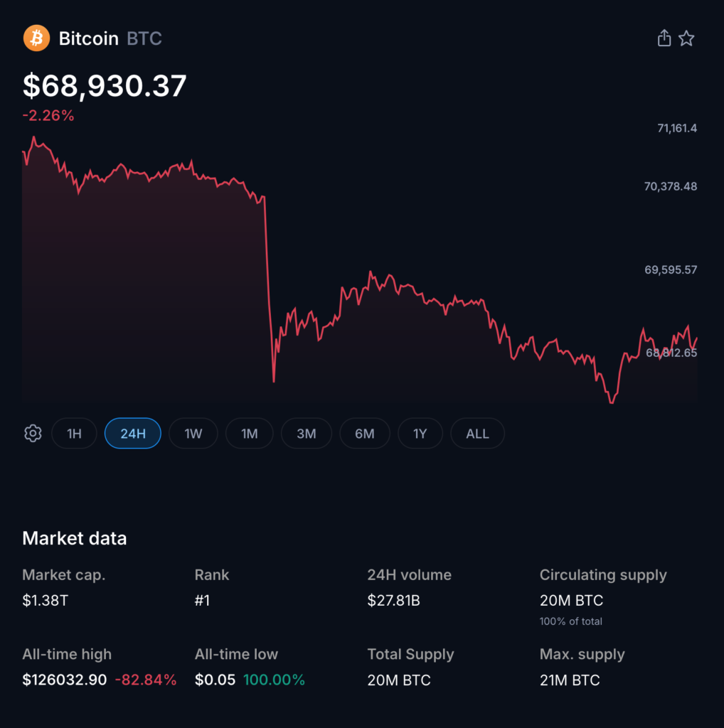Open the share options via the share icon
Viewport: 724px width, 728px height.
pyautogui.click(x=664, y=38)
